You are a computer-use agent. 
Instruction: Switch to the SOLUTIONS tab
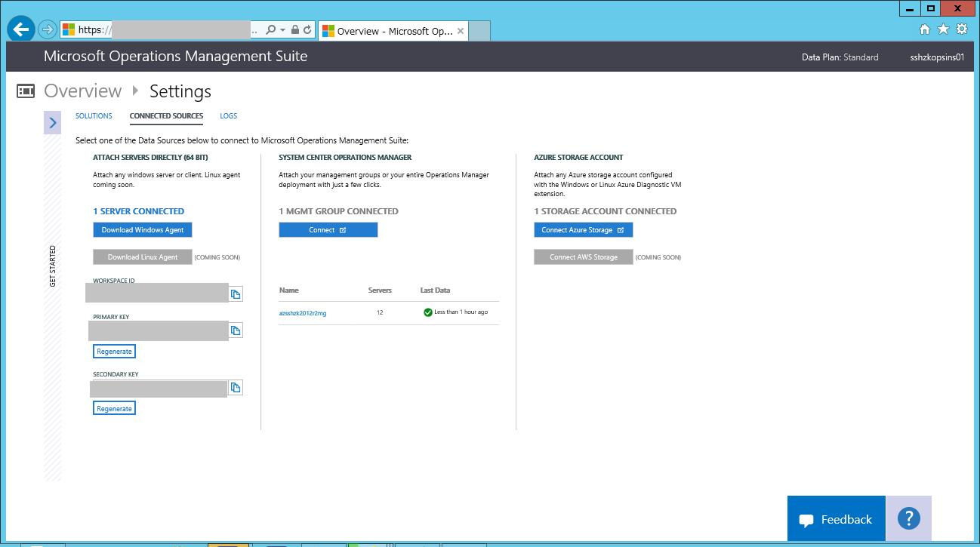point(94,115)
